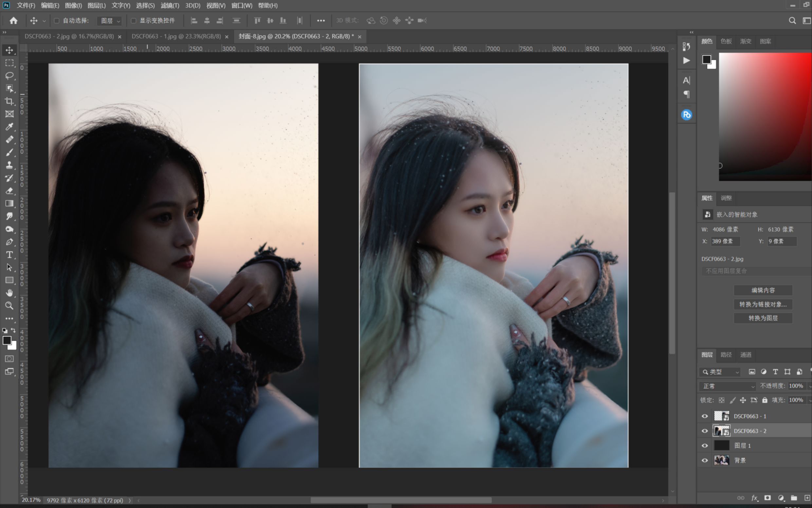Image resolution: width=812 pixels, height=508 pixels.
Task: Switch to the 调整 panel tab
Action: pos(726,198)
